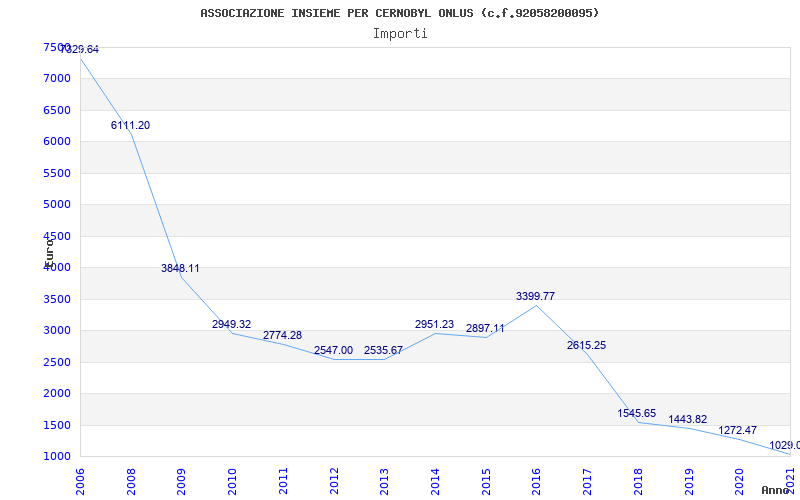Click the 6111.20 data label

tap(131, 126)
